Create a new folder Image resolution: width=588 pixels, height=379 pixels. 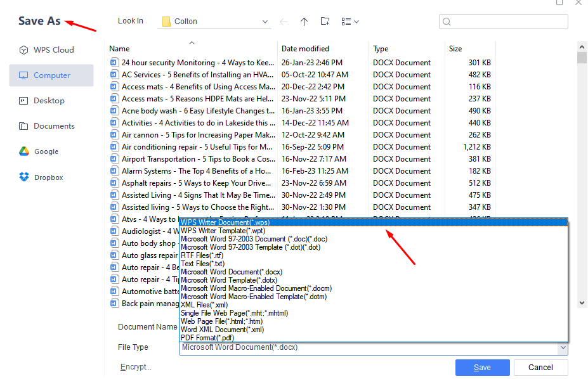pos(325,22)
